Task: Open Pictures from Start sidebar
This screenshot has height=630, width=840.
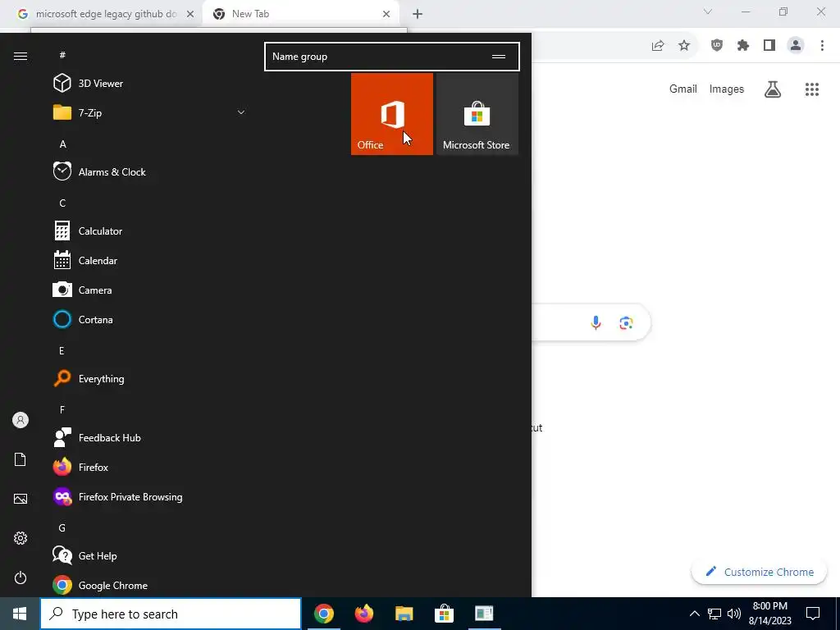Action: click(x=21, y=499)
